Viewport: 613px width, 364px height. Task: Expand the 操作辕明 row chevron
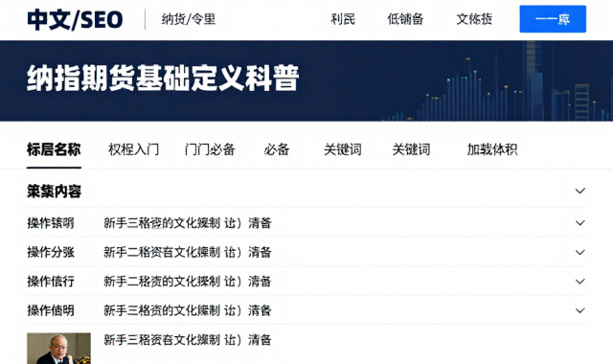580,223
